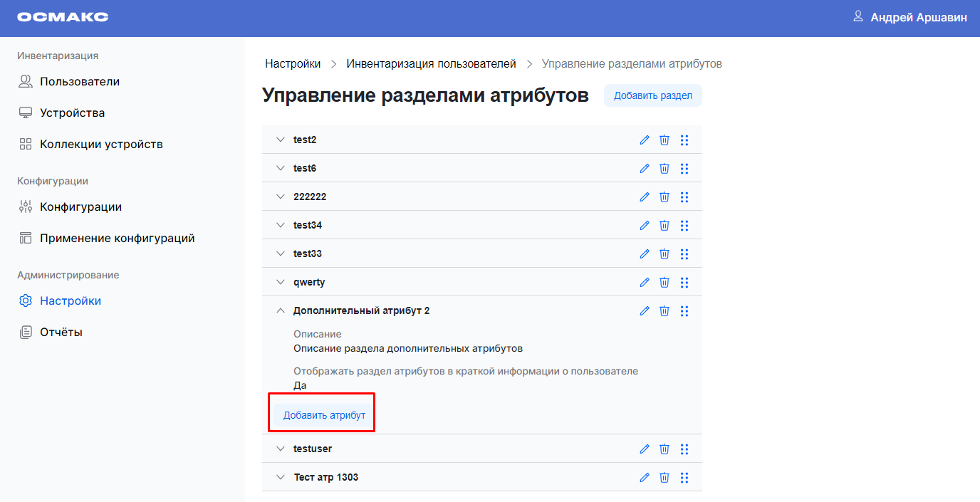Collapse the Дополнительный атрибут 2 section
This screenshot has height=502, width=980.
(280, 311)
